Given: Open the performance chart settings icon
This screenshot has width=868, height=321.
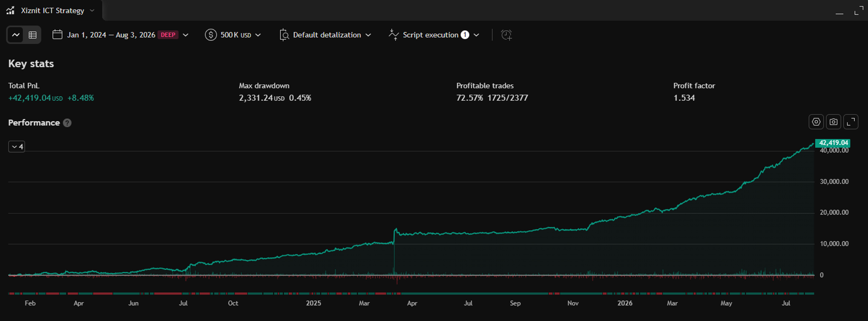Looking at the screenshot, I should [816, 122].
